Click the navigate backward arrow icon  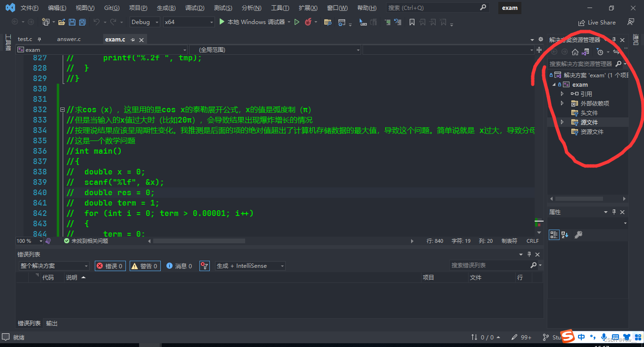[x=15, y=22]
